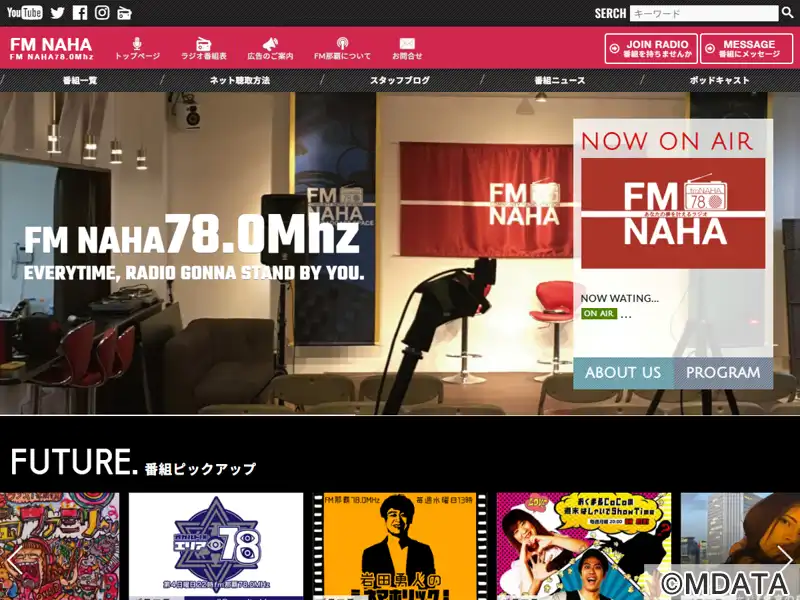This screenshot has height=600, width=800.
Task: Open the Instagram icon
Action: [x=102, y=13]
